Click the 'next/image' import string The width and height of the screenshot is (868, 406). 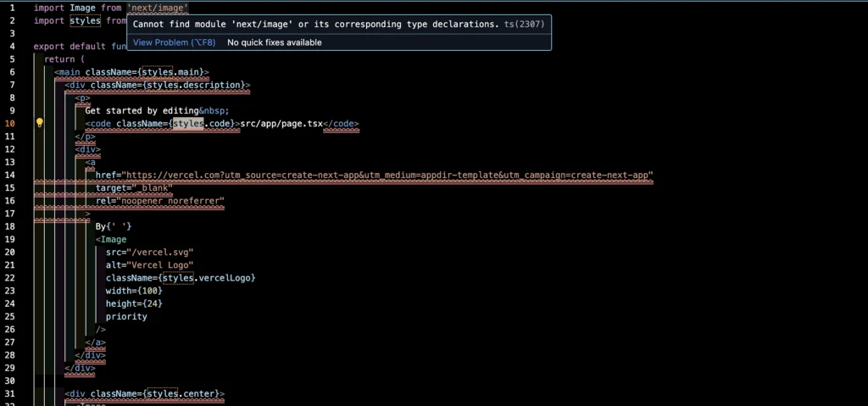click(158, 7)
